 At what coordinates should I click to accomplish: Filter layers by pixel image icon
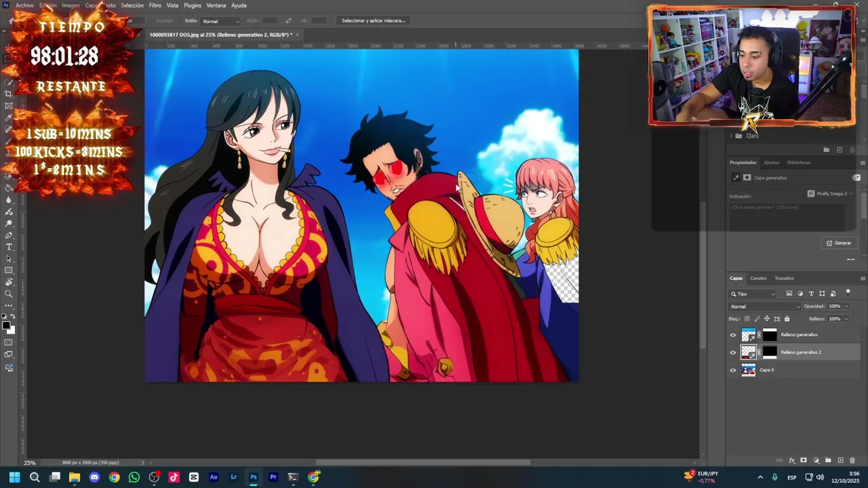tap(789, 293)
